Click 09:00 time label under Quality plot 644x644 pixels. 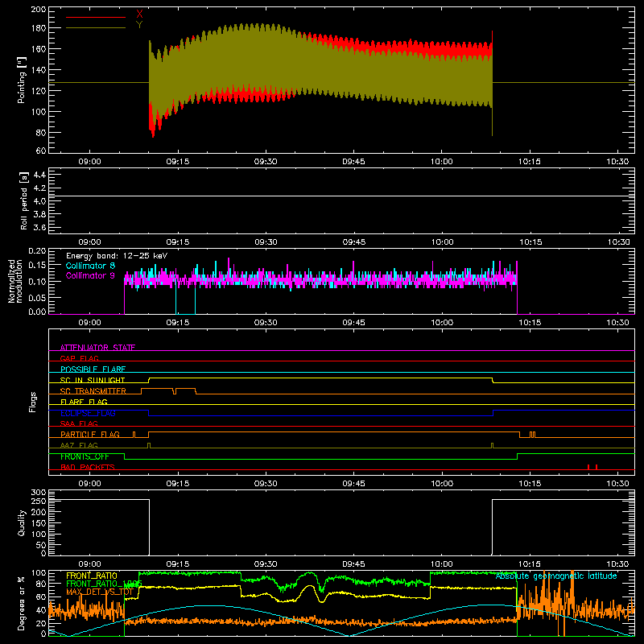pyautogui.click(x=89, y=564)
